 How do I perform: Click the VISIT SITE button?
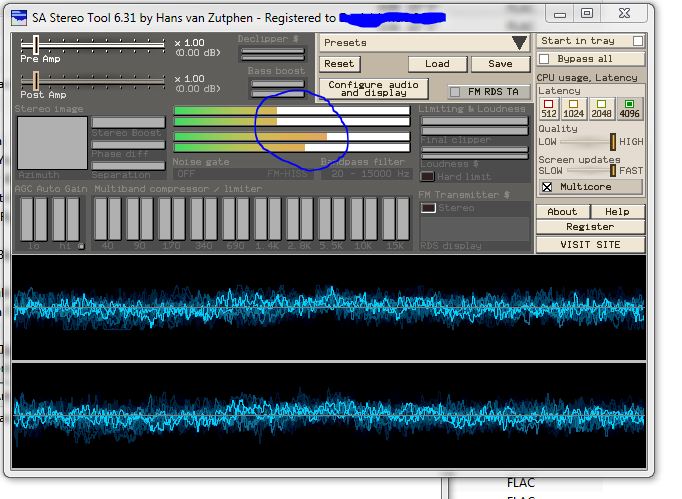pyautogui.click(x=590, y=244)
